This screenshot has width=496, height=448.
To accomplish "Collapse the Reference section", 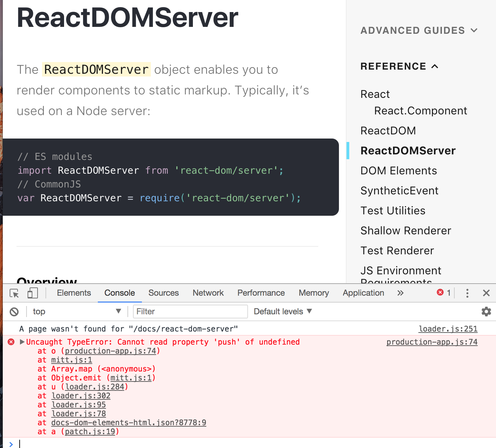I will coord(400,66).
